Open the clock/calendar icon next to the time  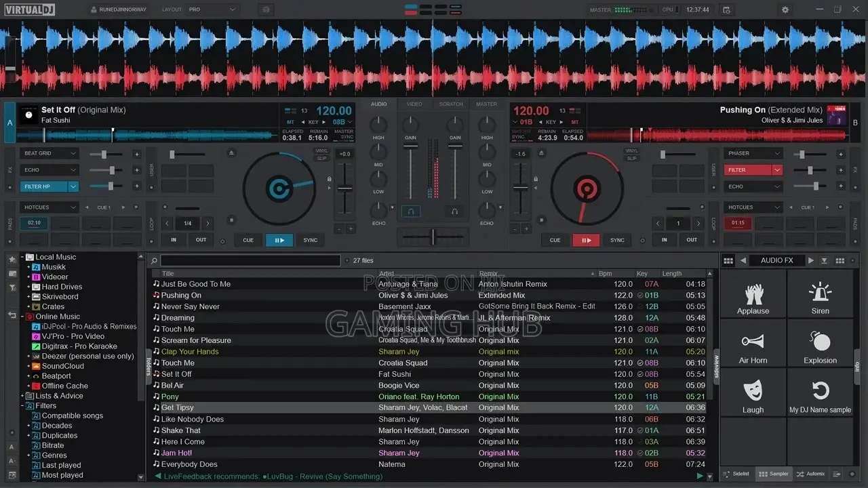coord(726,10)
